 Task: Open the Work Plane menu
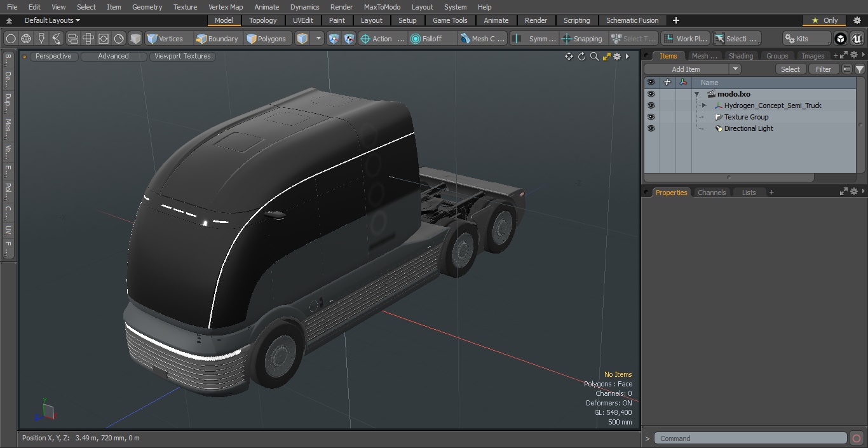[x=685, y=39]
